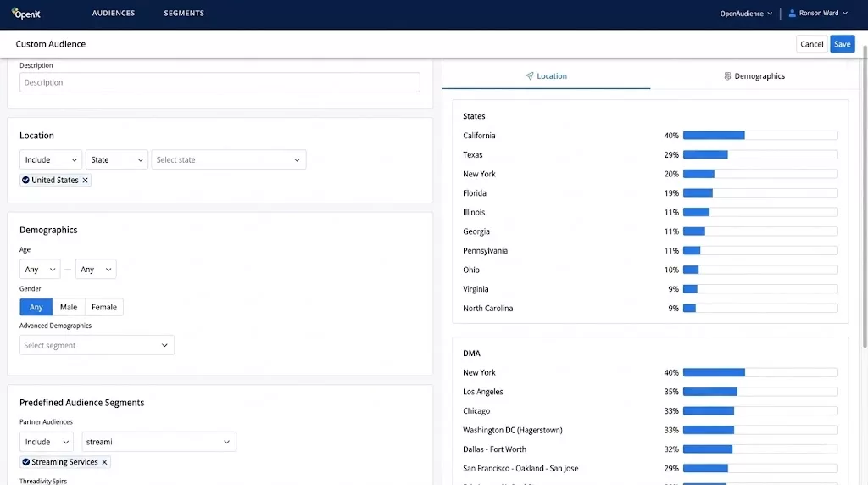Remove the United States location tag
This screenshot has height=485, width=868.
(85, 181)
